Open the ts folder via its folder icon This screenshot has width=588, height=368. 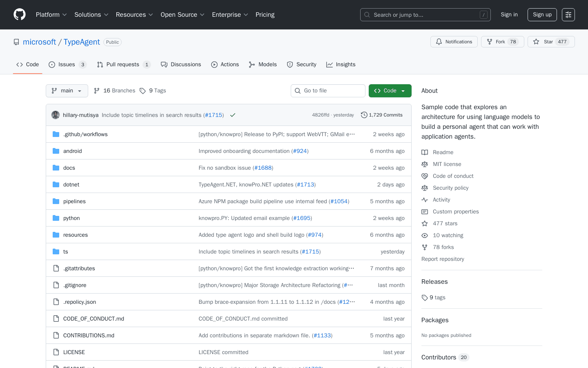[x=56, y=251]
